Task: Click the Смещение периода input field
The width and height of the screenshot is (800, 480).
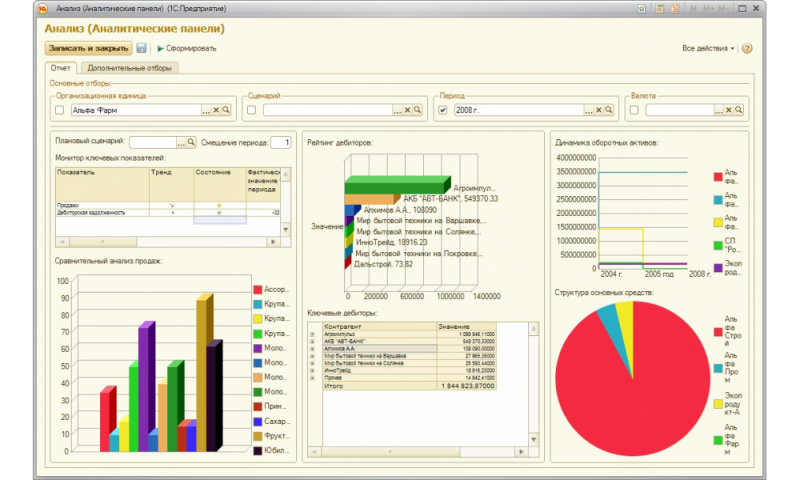Action: pyautogui.click(x=281, y=142)
